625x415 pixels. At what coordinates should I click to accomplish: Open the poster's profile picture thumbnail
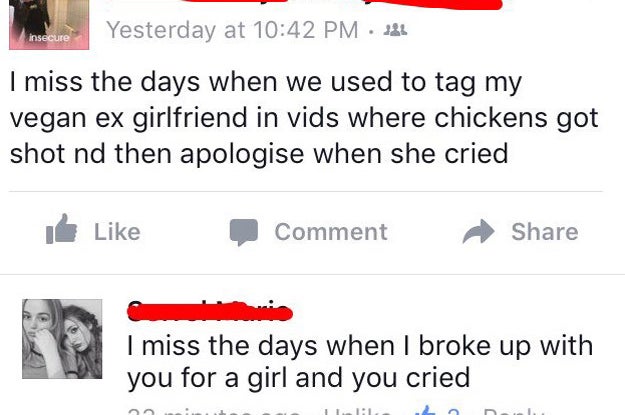pos(49,25)
